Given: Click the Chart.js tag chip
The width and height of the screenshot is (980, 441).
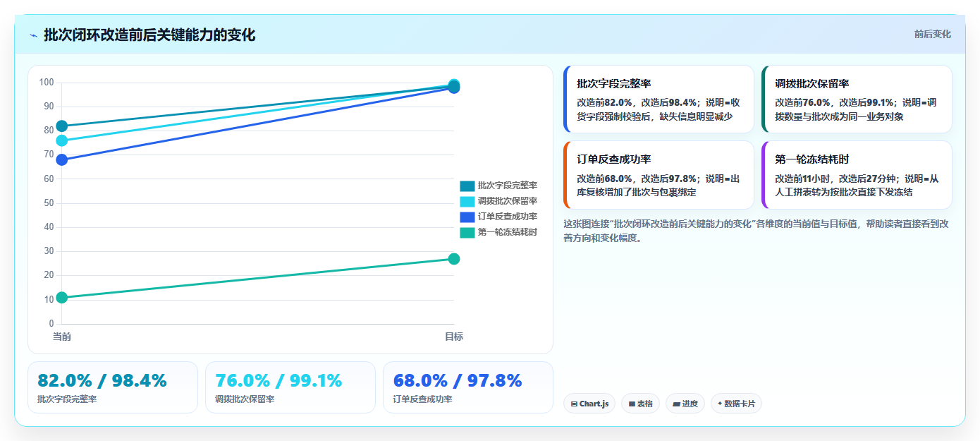Looking at the screenshot, I should pyautogui.click(x=589, y=404).
